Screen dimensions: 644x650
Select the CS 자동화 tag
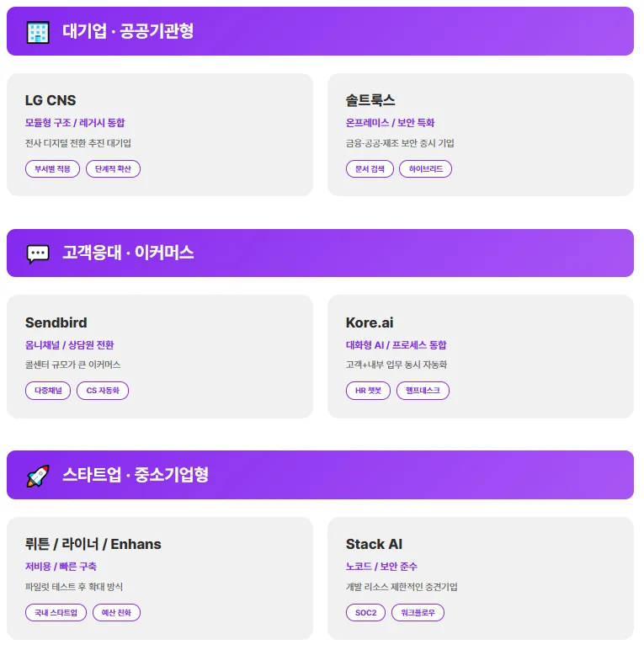click(103, 391)
